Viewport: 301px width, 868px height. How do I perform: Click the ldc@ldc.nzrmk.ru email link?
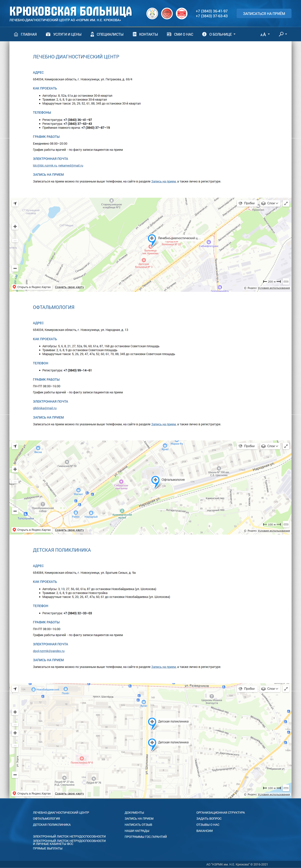coord(45,165)
